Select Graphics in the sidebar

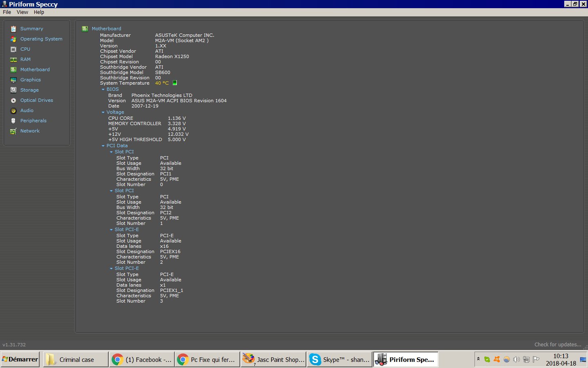pyautogui.click(x=31, y=80)
